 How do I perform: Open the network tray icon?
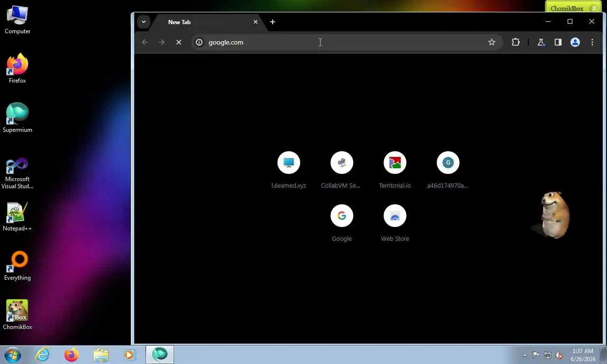coord(548,355)
